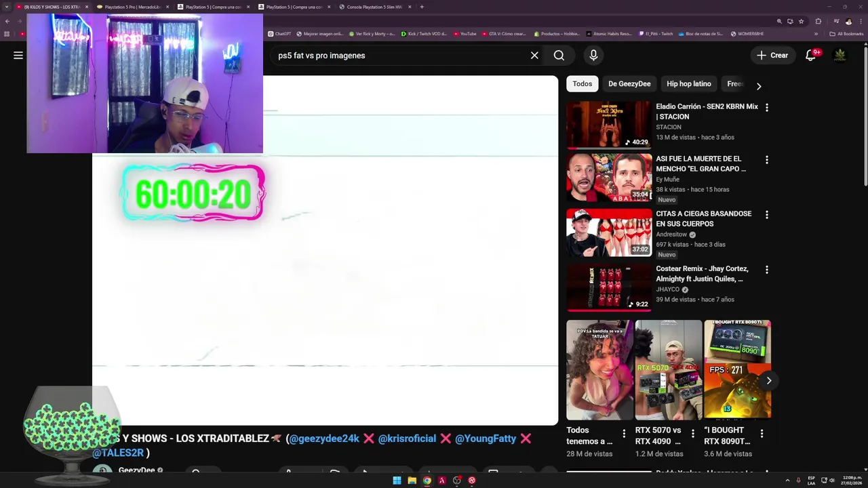The image size is (868, 488).
Task: Show more filter chips with the right arrow
Action: coord(759,86)
